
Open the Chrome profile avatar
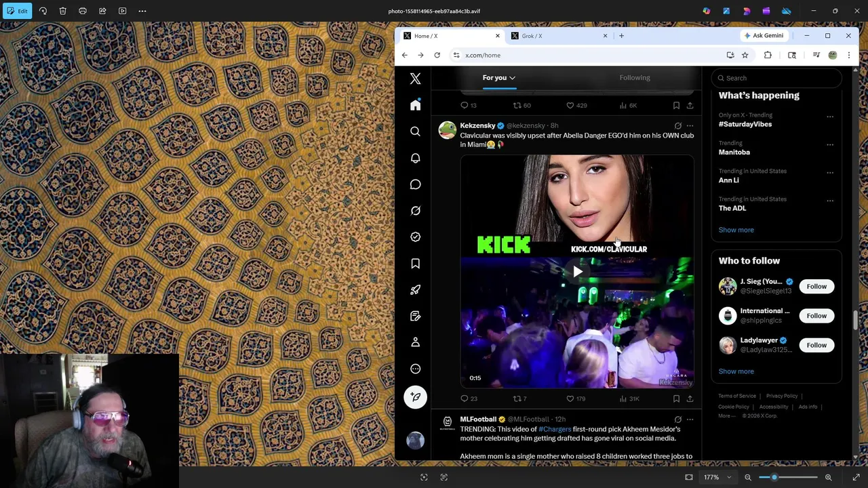coord(833,55)
